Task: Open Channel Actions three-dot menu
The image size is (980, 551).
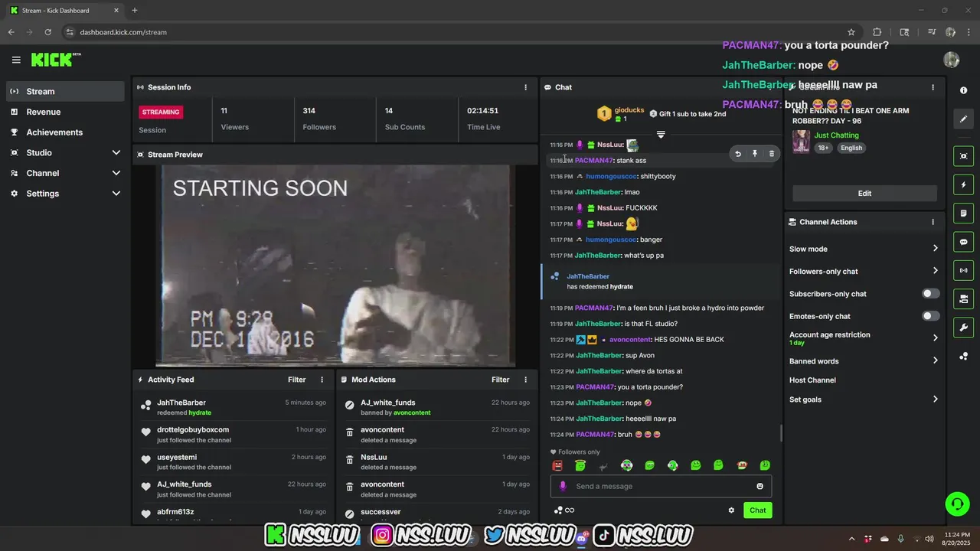Action: 933,222
